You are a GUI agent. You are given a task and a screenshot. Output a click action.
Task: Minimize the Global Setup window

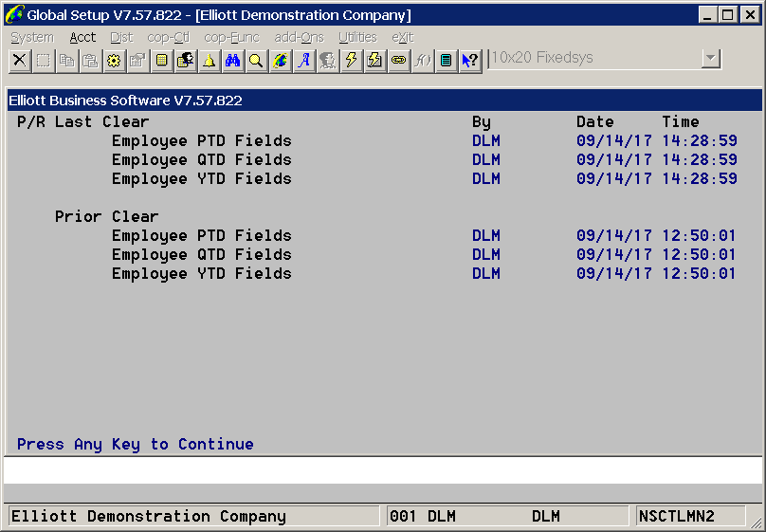(707, 14)
